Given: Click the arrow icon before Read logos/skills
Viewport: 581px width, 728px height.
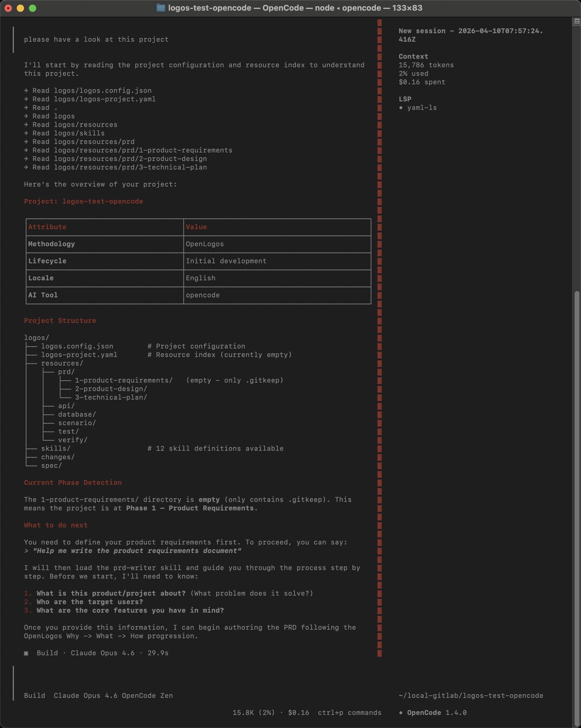Looking at the screenshot, I should point(26,133).
